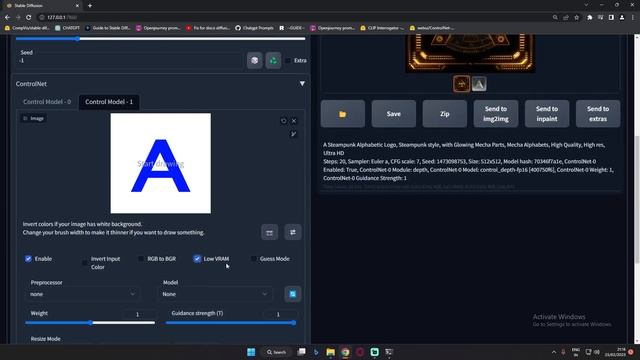
Task: Click the blue A ControlNet canvas image
Action: click(x=161, y=163)
